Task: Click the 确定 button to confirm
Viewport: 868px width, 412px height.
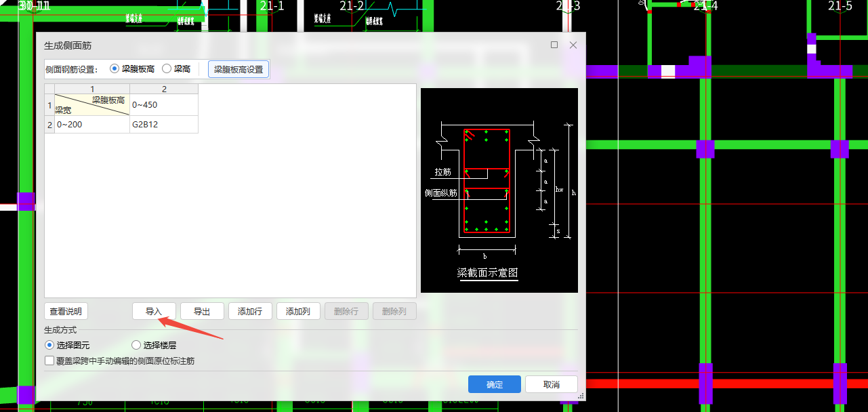Action: tap(494, 384)
